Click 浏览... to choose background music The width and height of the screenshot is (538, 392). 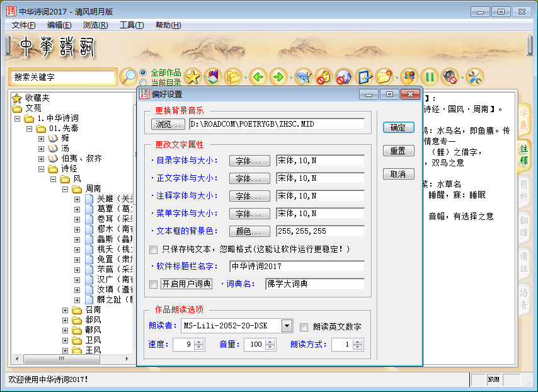click(x=168, y=124)
